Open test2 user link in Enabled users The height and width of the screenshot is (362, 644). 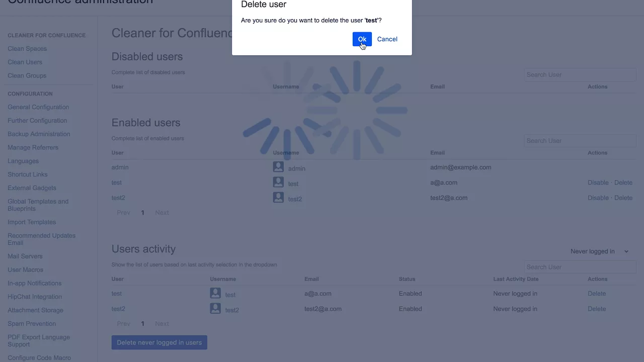pyautogui.click(x=118, y=198)
